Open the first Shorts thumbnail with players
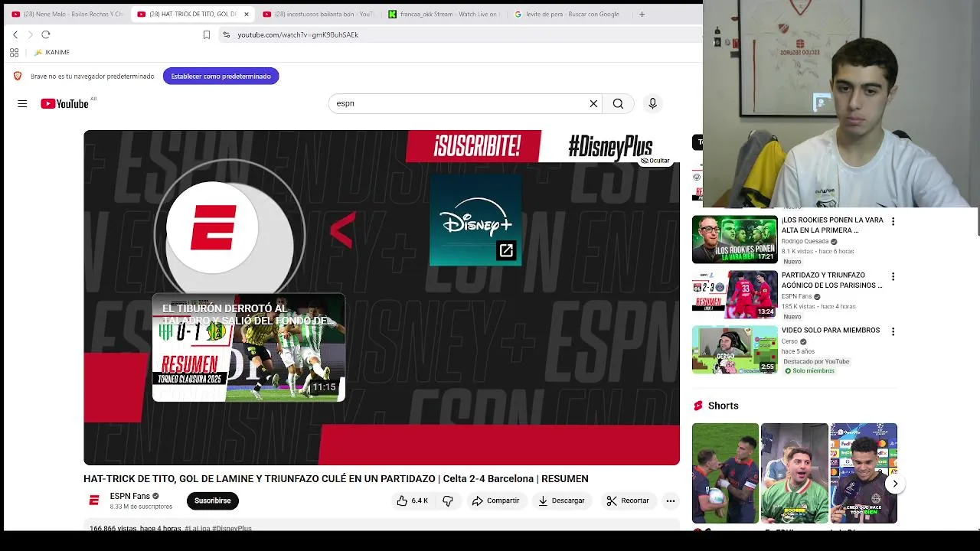The image size is (980, 551). (x=725, y=473)
